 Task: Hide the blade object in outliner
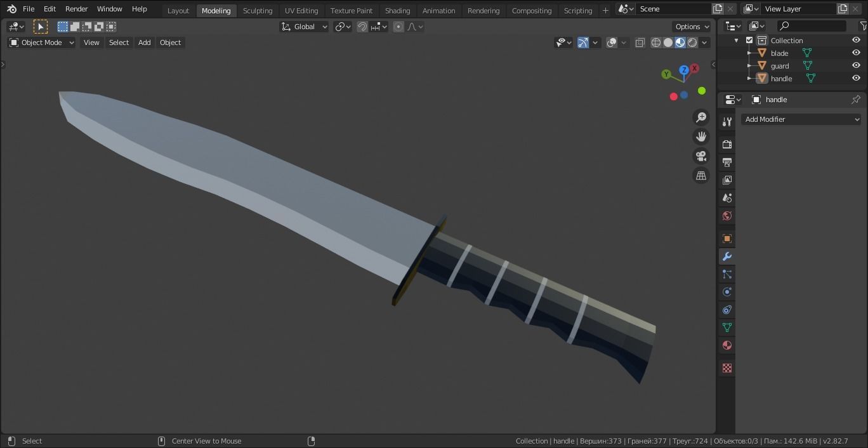point(856,53)
